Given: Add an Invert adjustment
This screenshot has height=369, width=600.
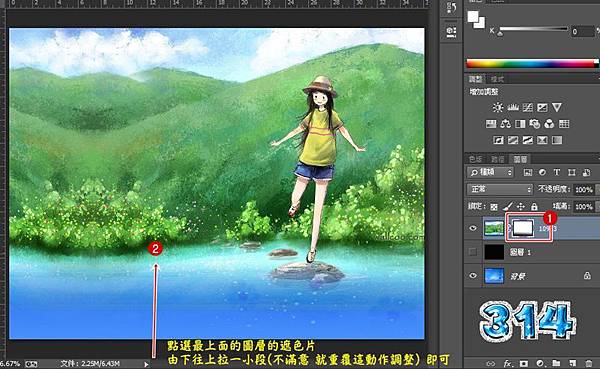Looking at the screenshot, I should [498, 140].
